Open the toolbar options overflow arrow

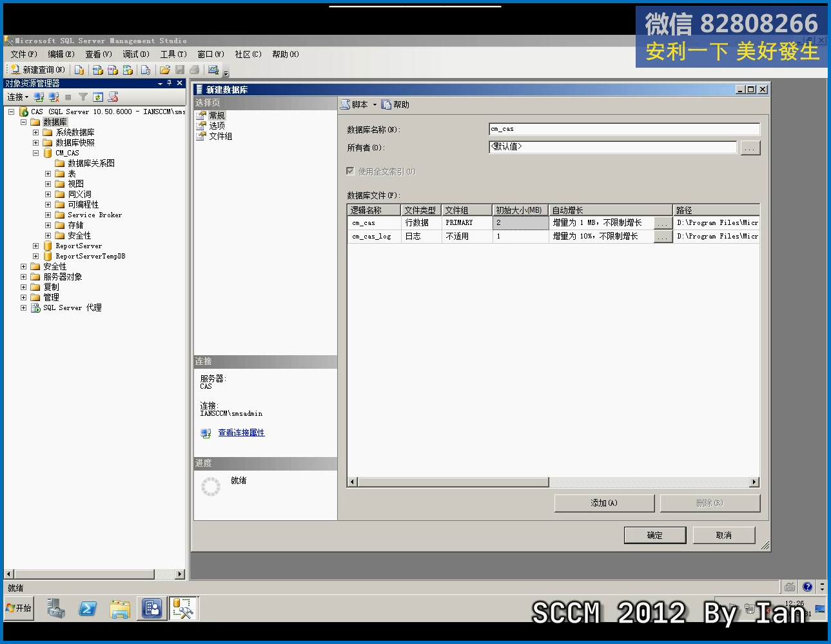(x=226, y=72)
